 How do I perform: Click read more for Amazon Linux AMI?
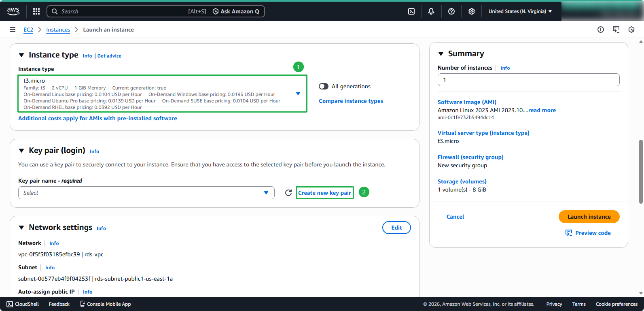542,110
